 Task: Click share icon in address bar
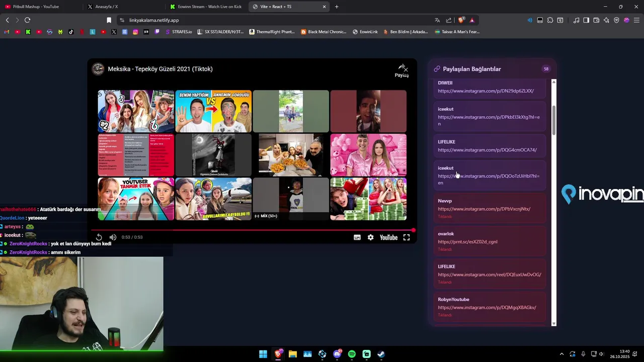pyautogui.click(x=448, y=20)
